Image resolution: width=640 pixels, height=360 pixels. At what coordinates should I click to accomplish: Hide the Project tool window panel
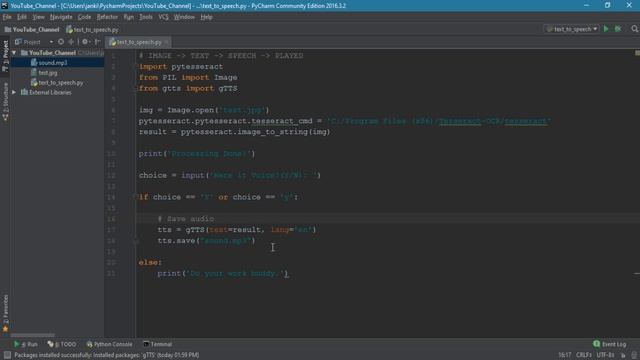pos(98,42)
